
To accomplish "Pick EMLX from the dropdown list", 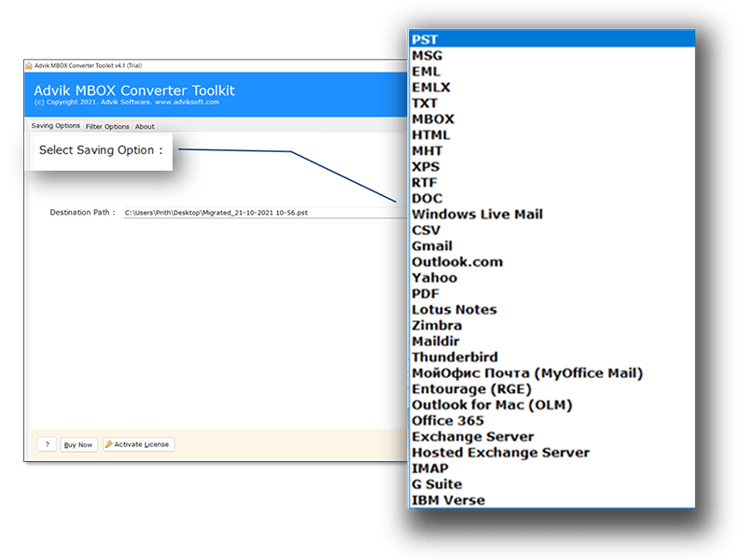I will [x=552, y=88].
